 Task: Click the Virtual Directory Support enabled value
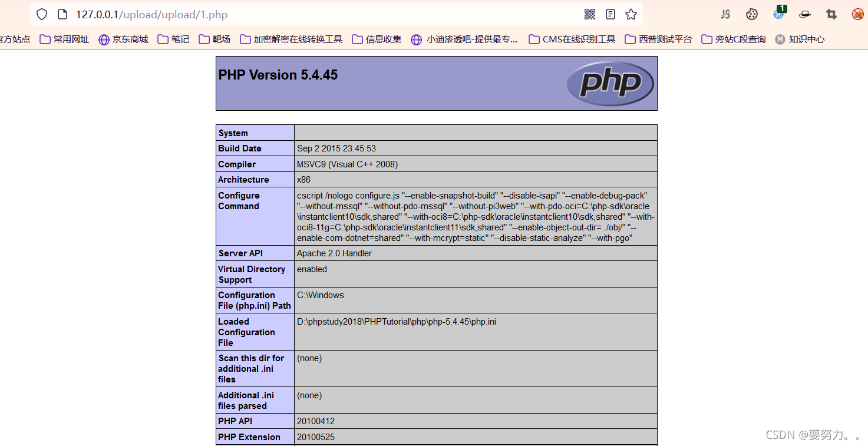312,269
